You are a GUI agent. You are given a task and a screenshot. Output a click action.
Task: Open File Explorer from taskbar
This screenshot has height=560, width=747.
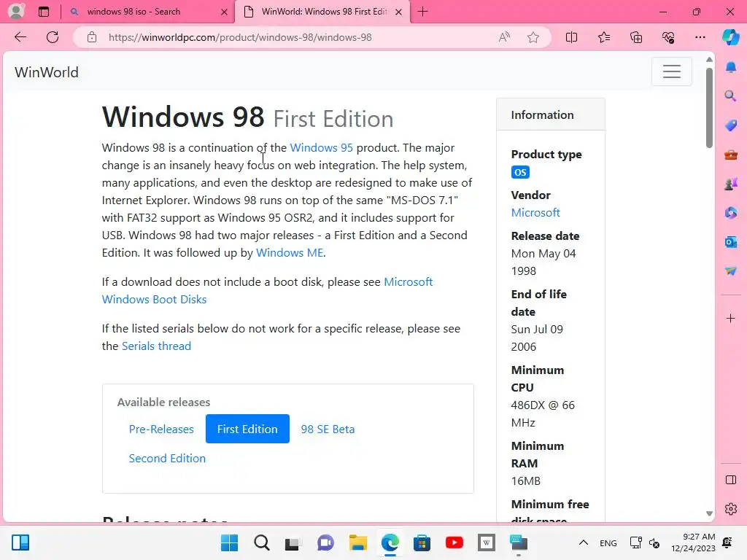tap(357, 542)
